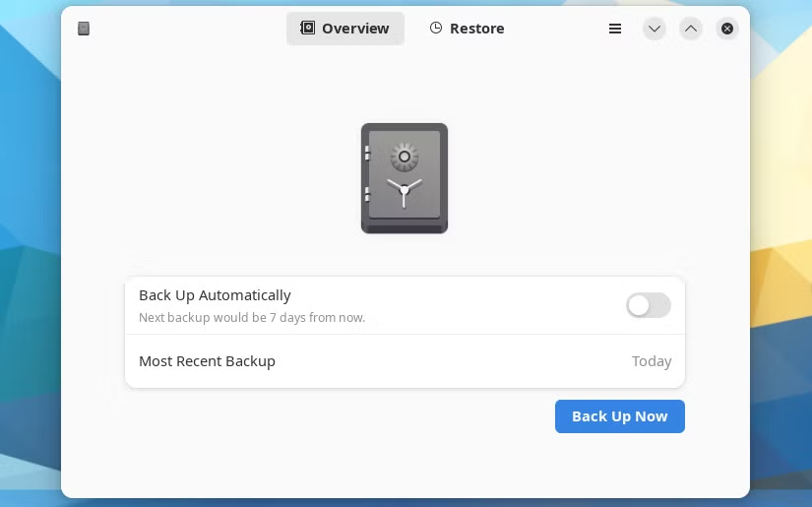The width and height of the screenshot is (812, 507).
Task: Close the backup window
Action: pos(727,29)
